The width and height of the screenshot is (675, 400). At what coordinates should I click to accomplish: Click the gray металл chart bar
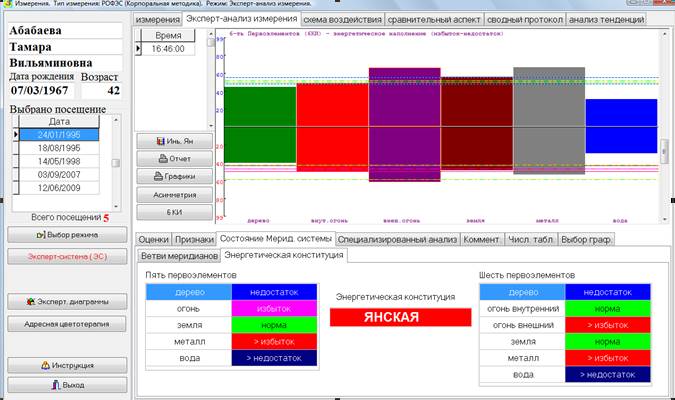click(x=549, y=121)
